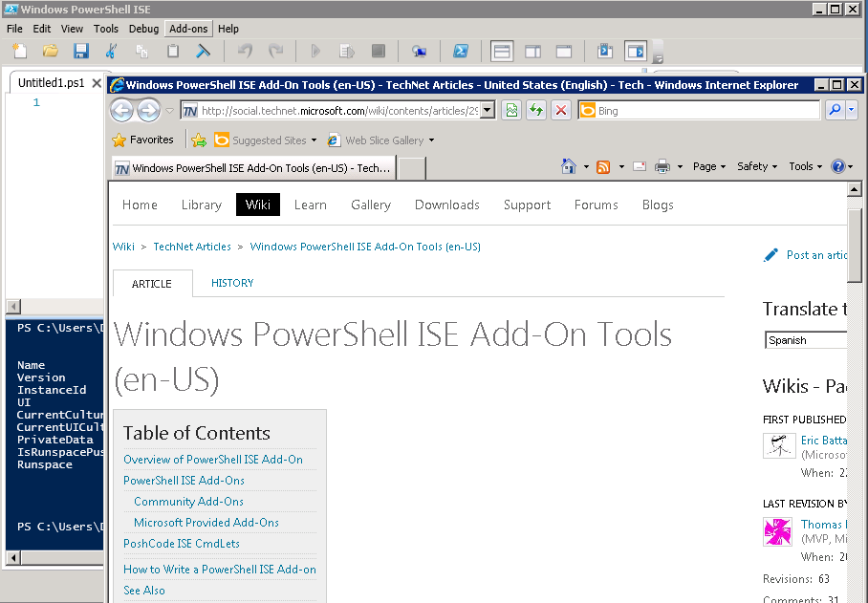Viewport: 868px width, 603px height.
Task: Open the Translate language Spanish dropdown
Action: click(x=806, y=340)
